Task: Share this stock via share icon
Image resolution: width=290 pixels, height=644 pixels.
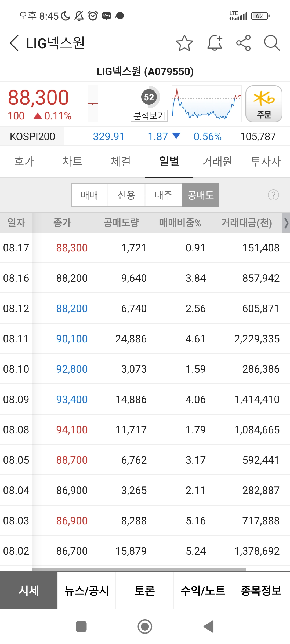Action: point(243,43)
